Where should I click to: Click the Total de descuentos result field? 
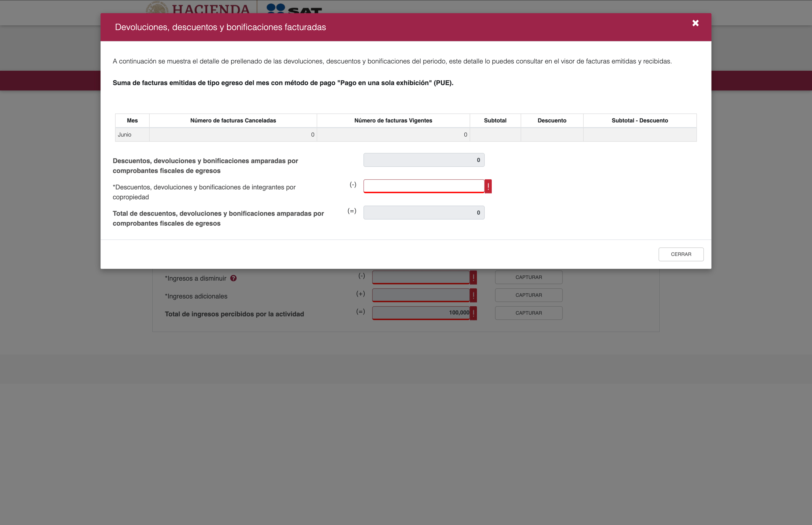coord(423,213)
